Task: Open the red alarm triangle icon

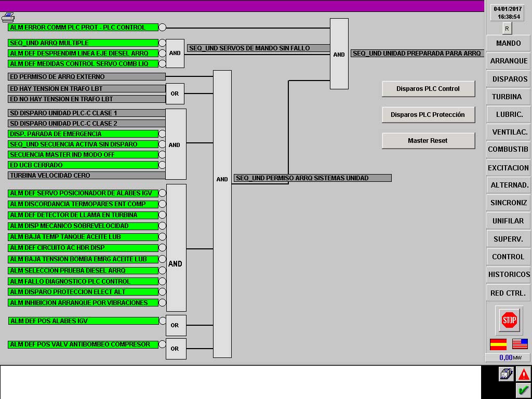Action: pos(524,375)
